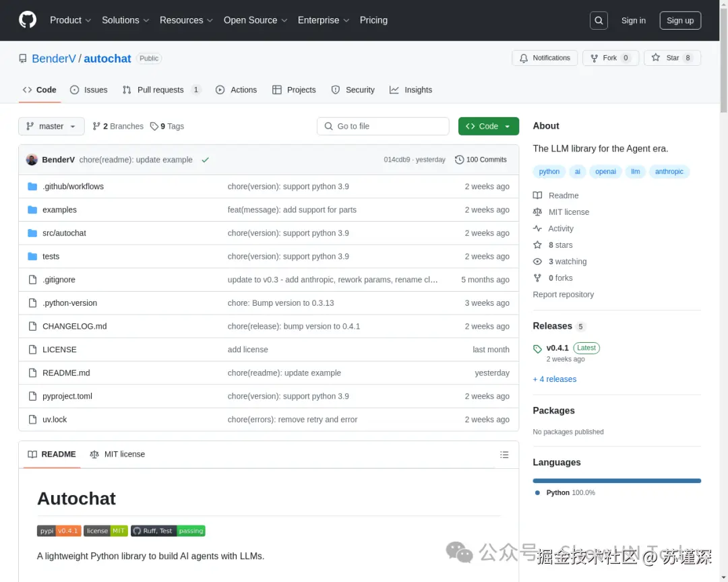The width and height of the screenshot is (728, 582).
Task: Click the Python 100.0% language link
Action: point(570,493)
